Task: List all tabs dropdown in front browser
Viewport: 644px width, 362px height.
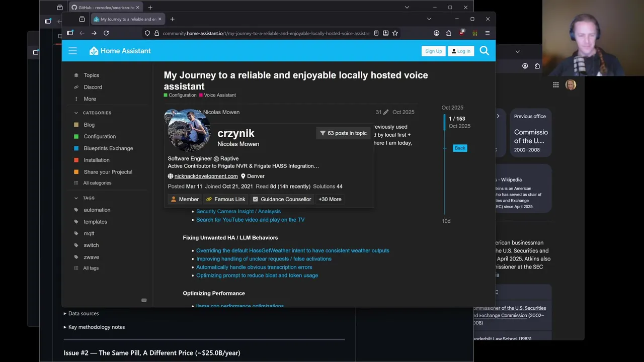Action: tap(429, 19)
